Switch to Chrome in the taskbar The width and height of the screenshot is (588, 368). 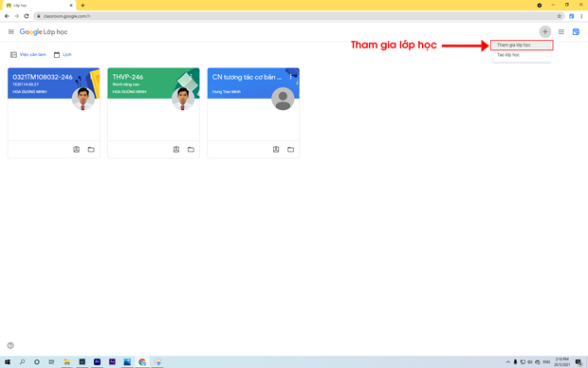(x=142, y=362)
